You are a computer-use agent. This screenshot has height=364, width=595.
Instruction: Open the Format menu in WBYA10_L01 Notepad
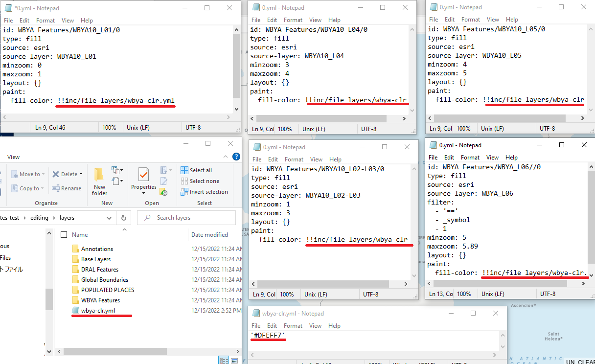tap(46, 21)
